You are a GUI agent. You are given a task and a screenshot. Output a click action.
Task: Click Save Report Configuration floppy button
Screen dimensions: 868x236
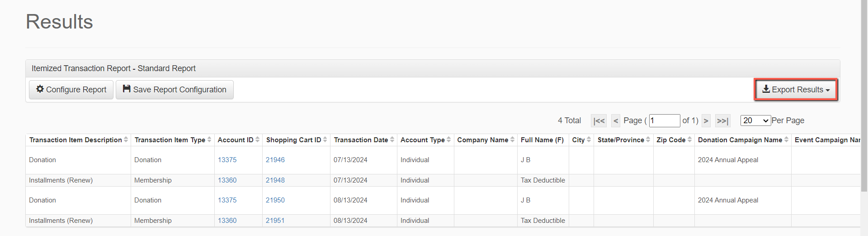[x=175, y=90]
